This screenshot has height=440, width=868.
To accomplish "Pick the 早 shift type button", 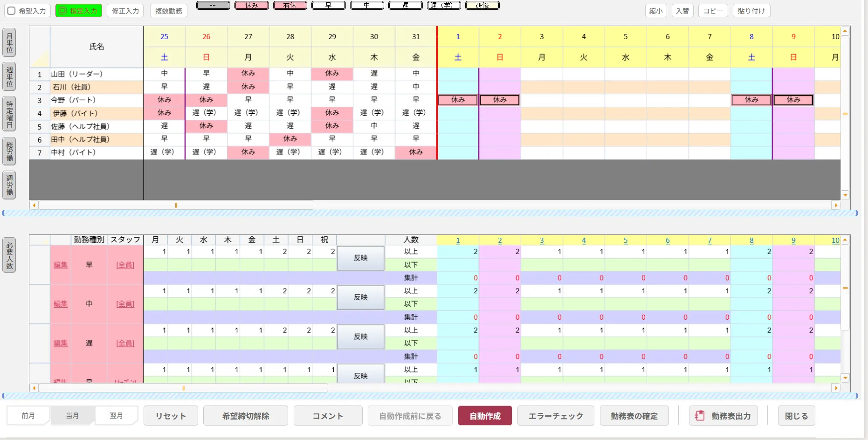I will point(329,6).
